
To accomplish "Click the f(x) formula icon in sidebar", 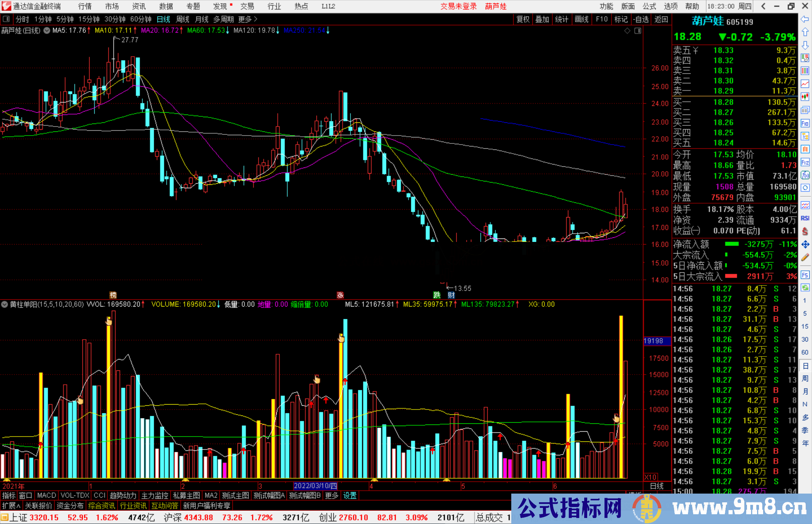I will click(805, 175).
